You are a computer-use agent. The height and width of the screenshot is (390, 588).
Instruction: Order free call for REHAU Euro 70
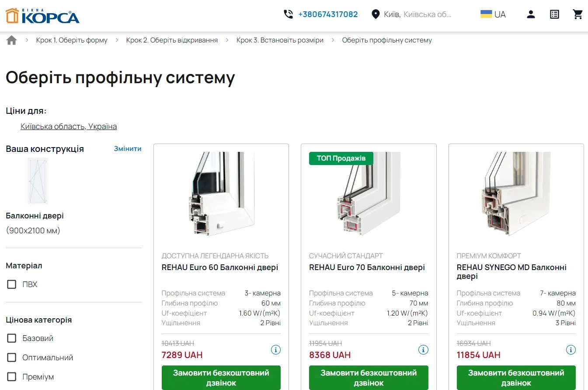click(369, 378)
